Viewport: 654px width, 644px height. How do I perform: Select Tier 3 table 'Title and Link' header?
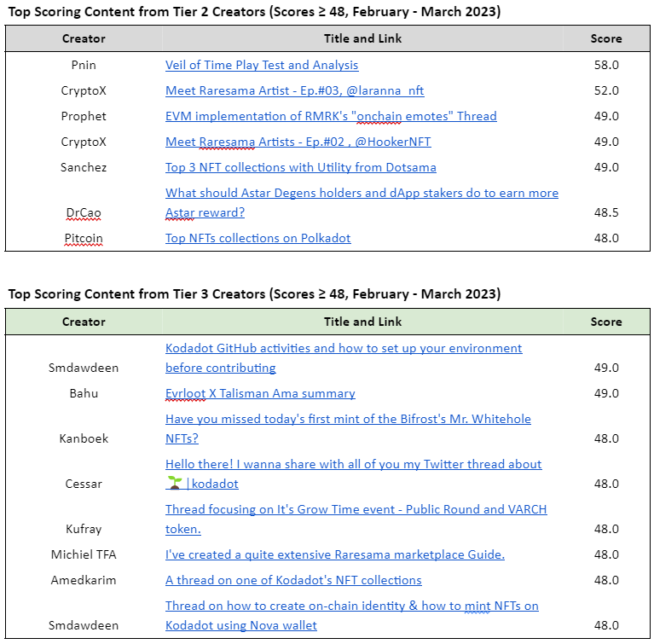tap(362, 322)
